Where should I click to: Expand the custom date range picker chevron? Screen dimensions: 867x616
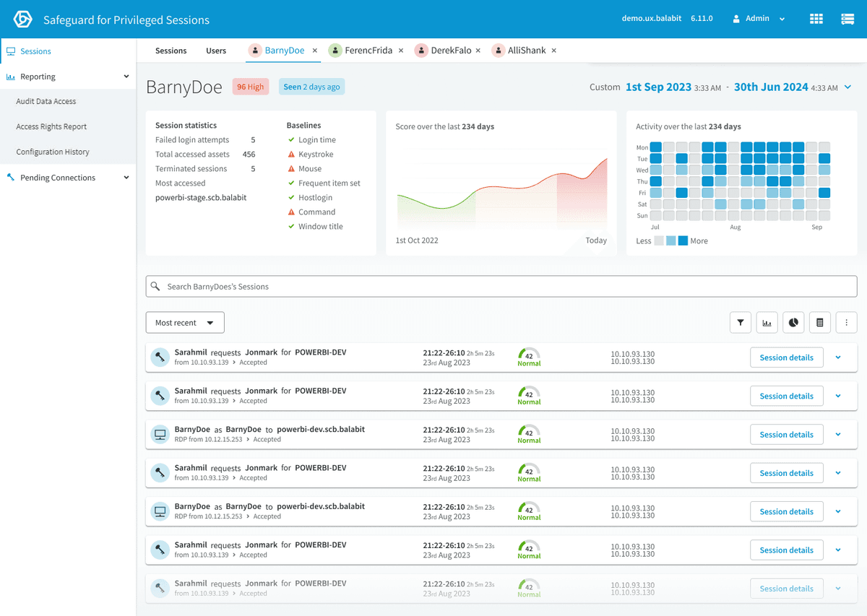tap(847, 87)
